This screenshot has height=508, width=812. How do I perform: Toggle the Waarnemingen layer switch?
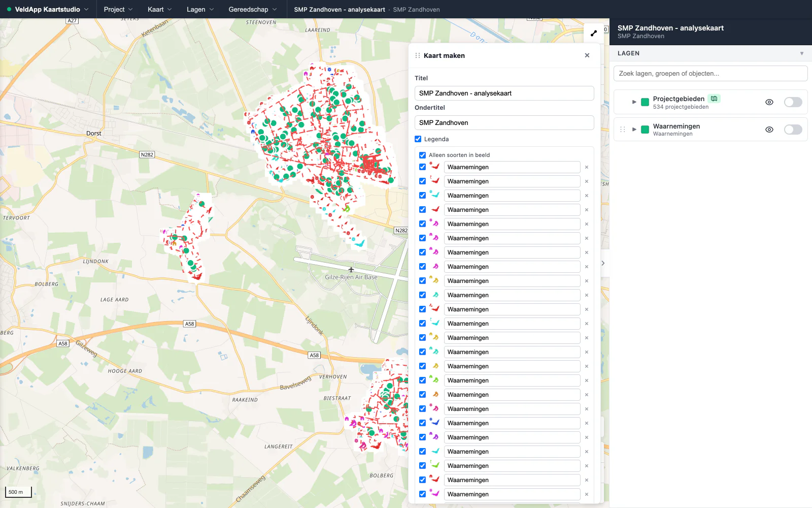pyautogui.click(x=793, y=130)
